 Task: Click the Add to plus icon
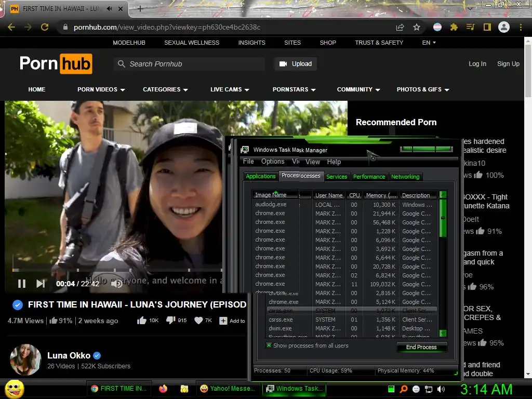[x=223, y=321]
